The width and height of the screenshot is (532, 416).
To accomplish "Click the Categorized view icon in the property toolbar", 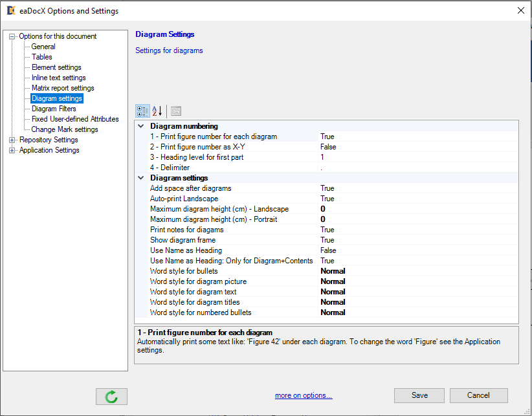I will 142,111.
